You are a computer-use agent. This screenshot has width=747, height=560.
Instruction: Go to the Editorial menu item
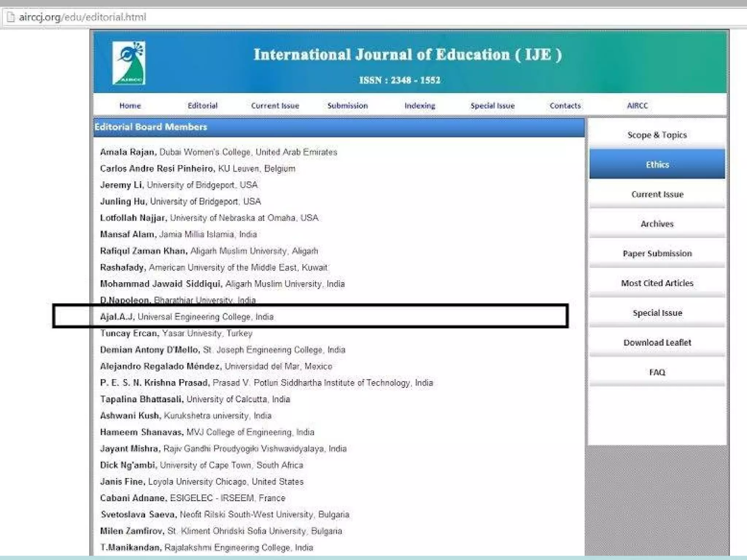[x=202, y=106]
